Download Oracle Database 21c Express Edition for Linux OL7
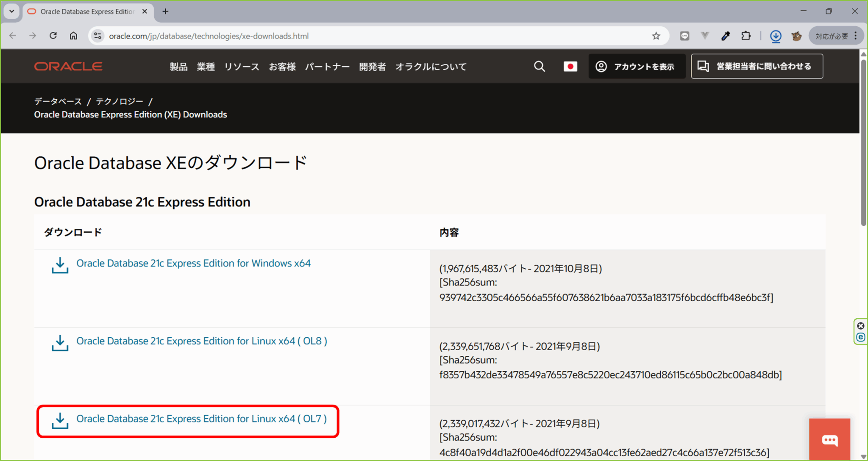868x461 pixels. point(201,419)
